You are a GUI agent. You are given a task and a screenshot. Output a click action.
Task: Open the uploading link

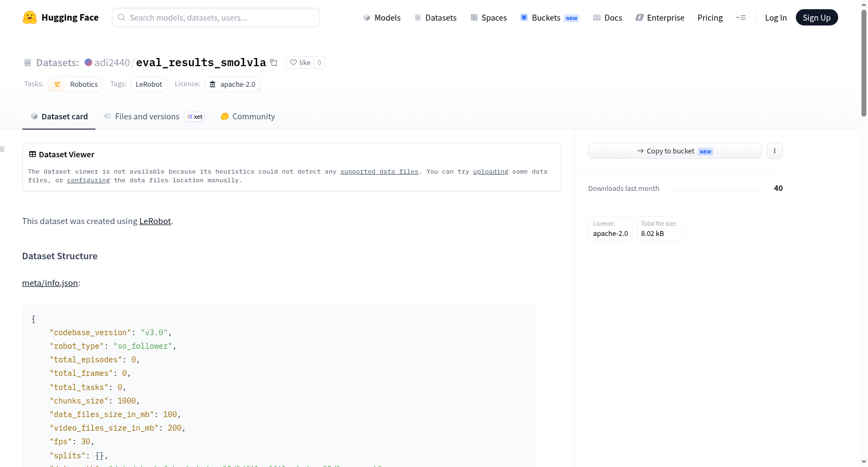(x=490, y=171)
